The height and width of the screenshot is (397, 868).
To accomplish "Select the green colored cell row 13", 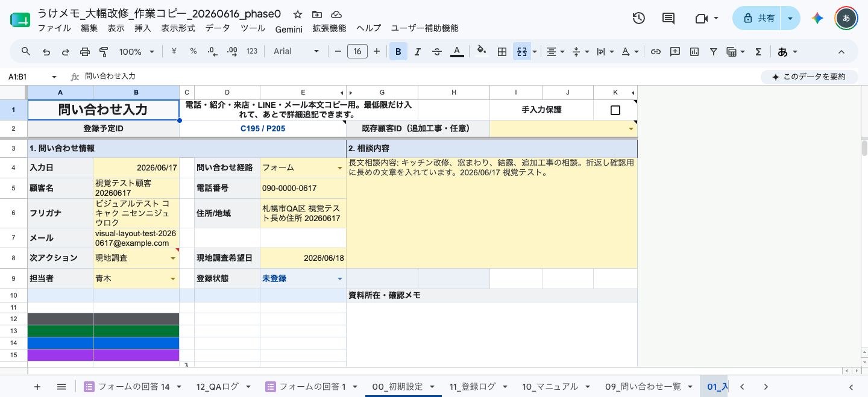I will (x=103, y=331).
